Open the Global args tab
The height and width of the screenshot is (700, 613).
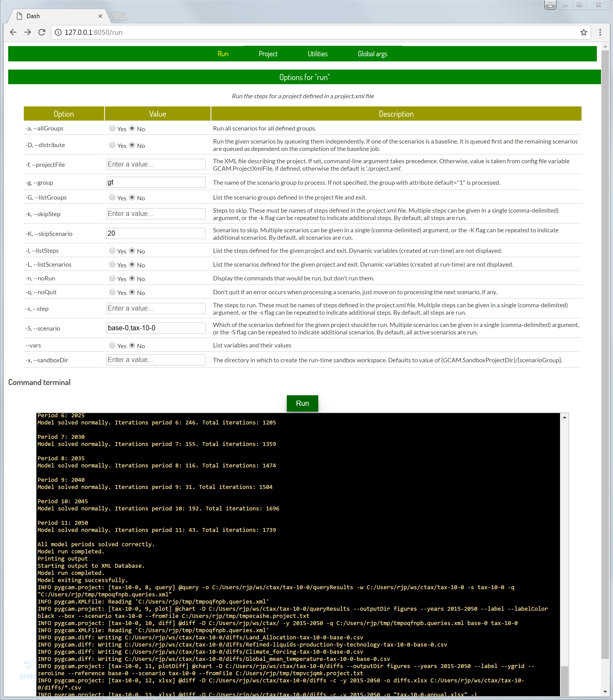point(373,54)
